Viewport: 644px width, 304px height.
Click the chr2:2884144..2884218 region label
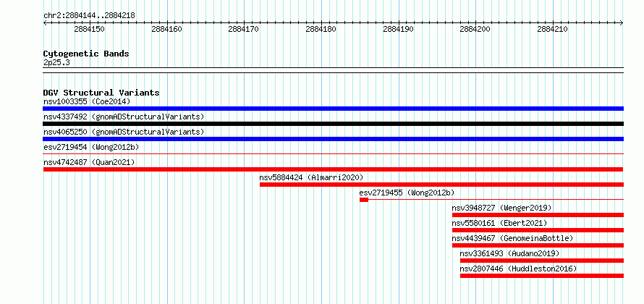89,16
